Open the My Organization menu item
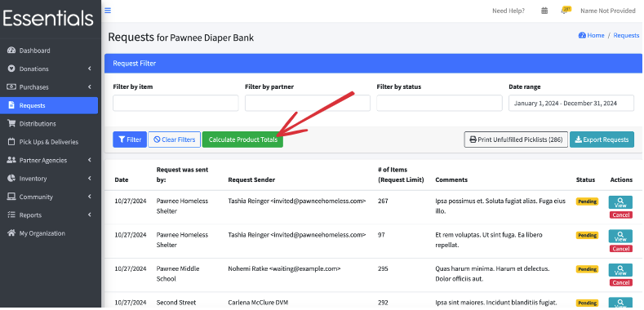This screenshot has width=644, height=310. (x=49, y=233)
